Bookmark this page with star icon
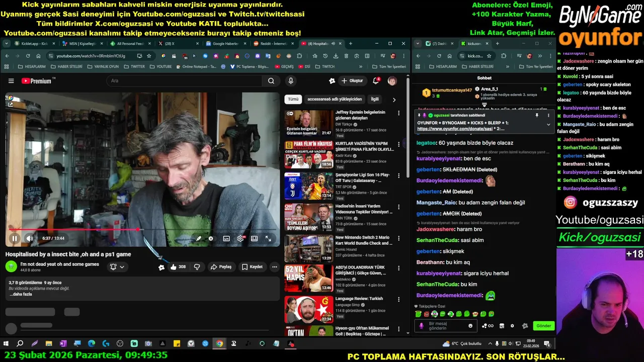 pyautogui.click(x=149, y=56)
